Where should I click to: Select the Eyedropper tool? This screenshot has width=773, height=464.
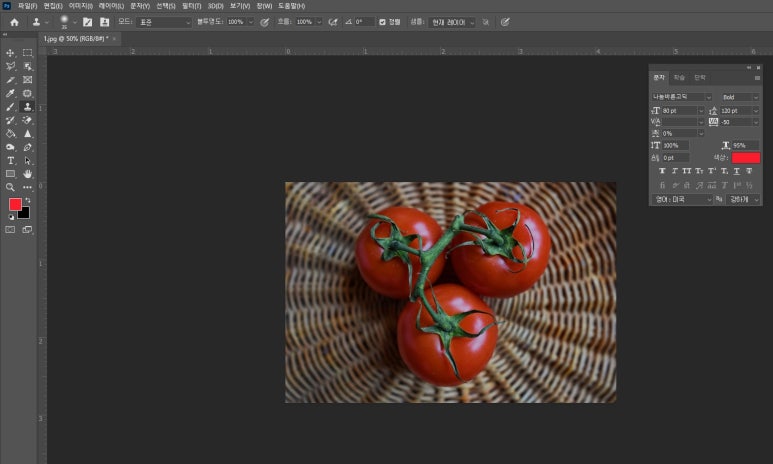click(10, 93)
